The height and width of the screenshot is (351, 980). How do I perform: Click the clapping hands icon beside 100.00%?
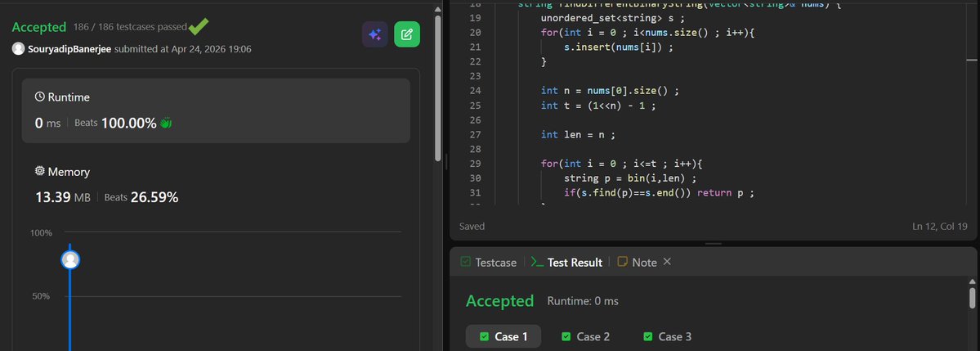(x=166, y=124)
